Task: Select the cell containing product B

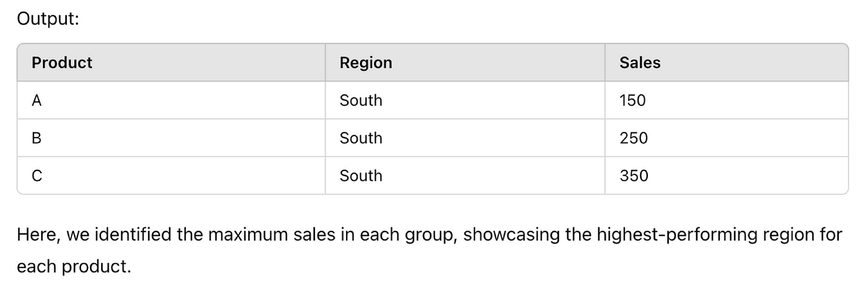Action: [x=171, y=138]
